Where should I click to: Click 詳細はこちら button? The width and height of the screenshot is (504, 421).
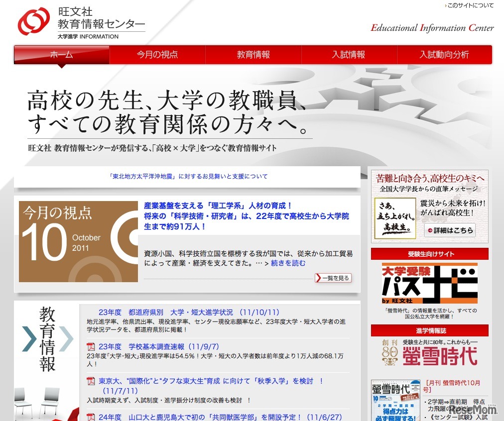pyautogui.click(x=450, y=230)
